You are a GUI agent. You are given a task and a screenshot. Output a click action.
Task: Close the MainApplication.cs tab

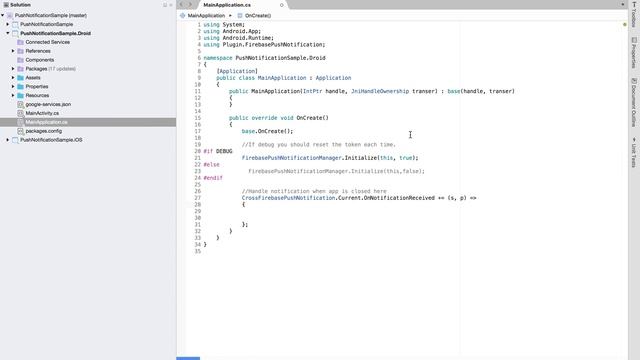282,5
